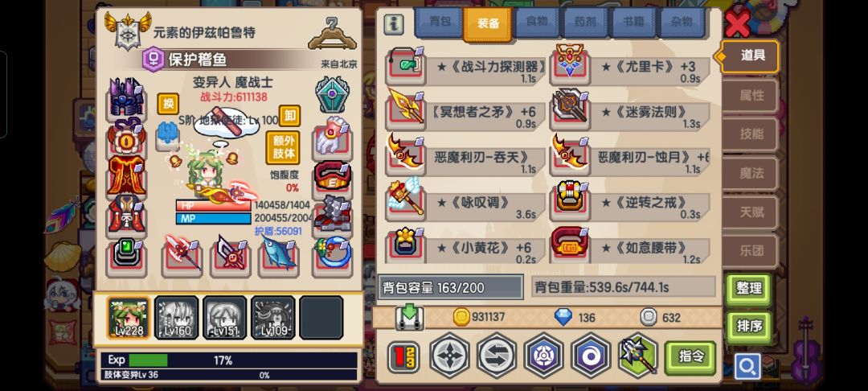The image size is (868, 391).
Task: Open the 技能 side panel
Action: pyautogui.click(x=751, y=134)
